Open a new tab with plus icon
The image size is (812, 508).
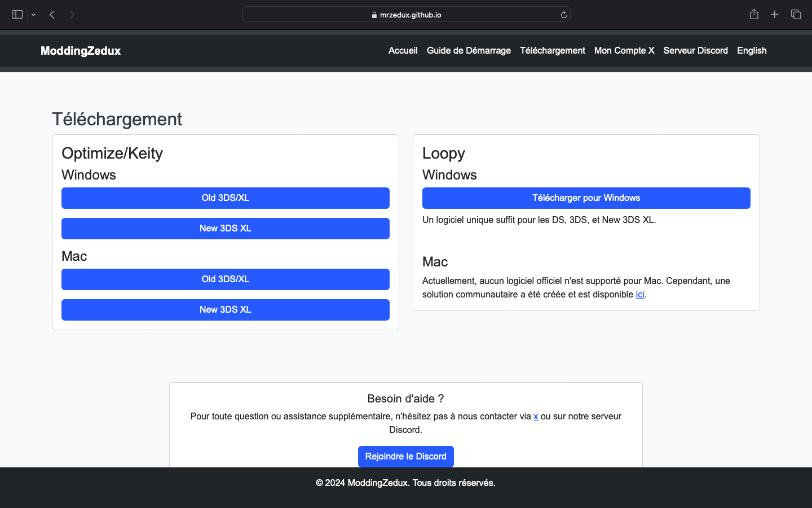coord(775,15)
